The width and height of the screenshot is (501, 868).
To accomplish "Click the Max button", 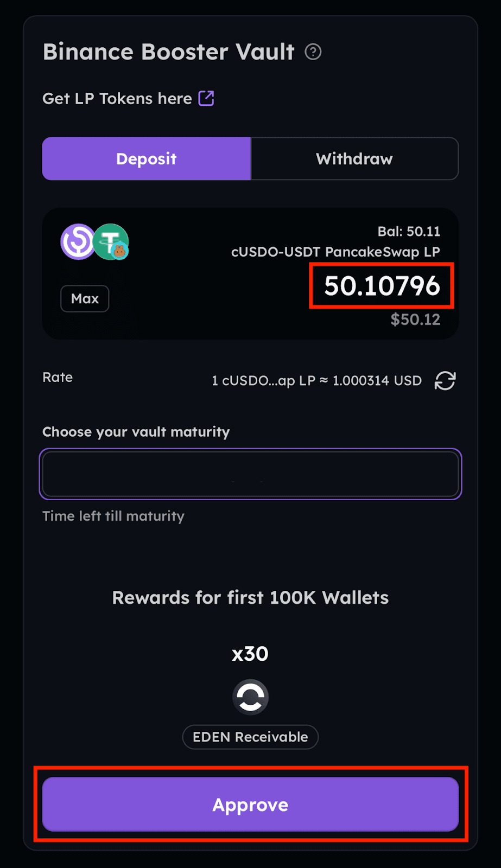I will click(x=85, y=298).
